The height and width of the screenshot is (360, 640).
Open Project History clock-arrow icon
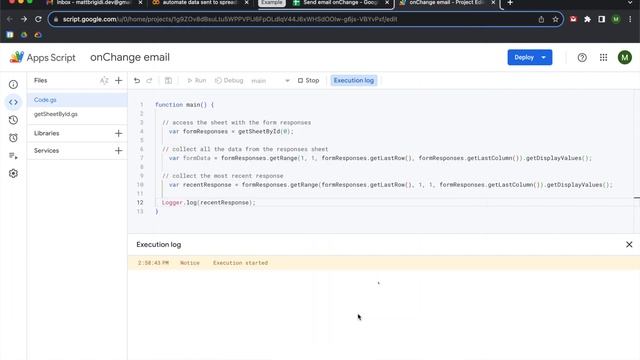point(13,120)
